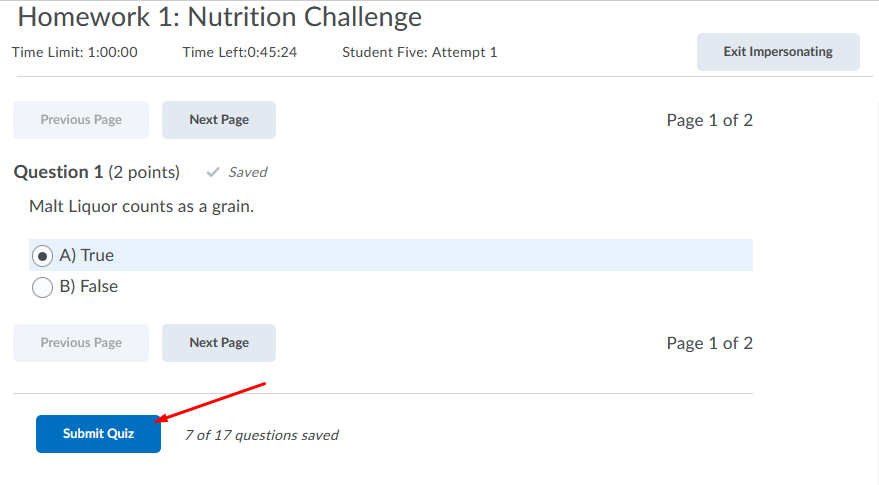Image resolution: width=879 pixels, height=485 pixels.
Task: Click the Malt Liquor question text
Action: coord(142,207)
